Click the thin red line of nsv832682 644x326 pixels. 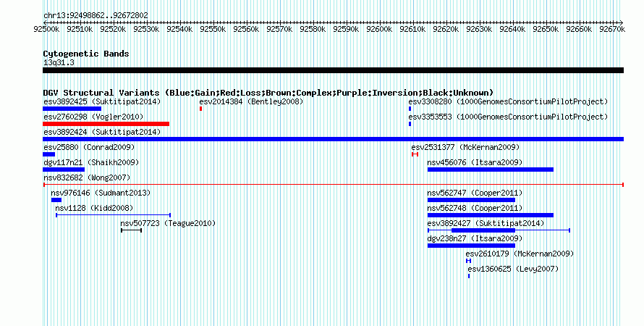click(x=334, y=185)
